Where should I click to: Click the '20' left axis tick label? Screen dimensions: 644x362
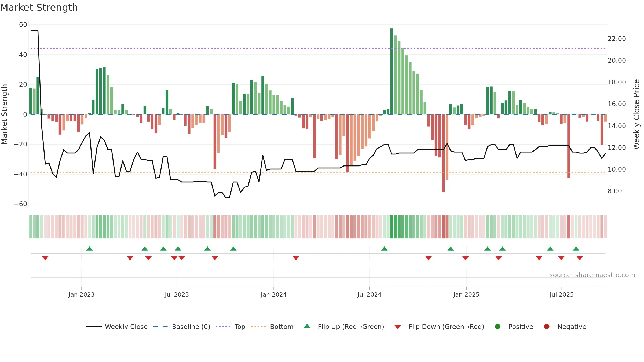click(x=23, y=84)
